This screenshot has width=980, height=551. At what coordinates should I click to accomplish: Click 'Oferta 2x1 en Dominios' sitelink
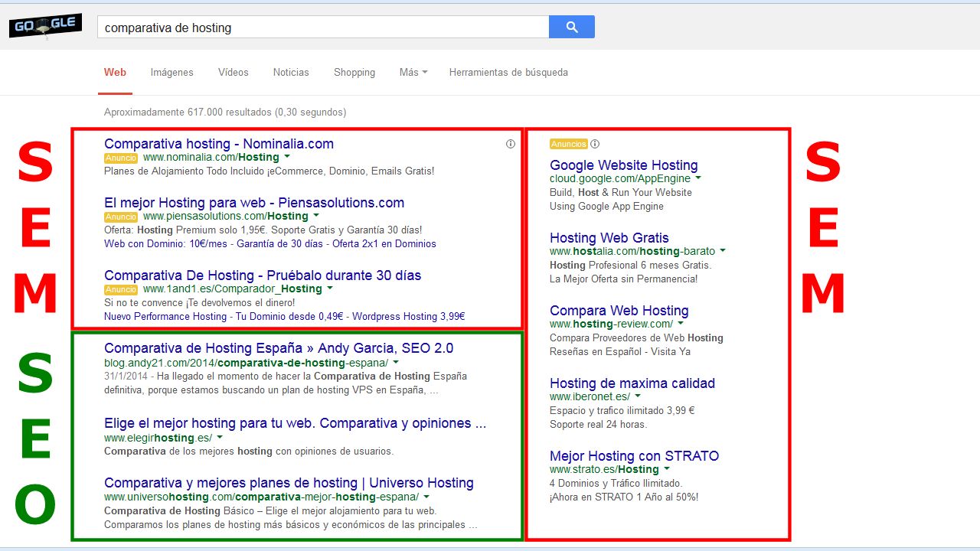click(x=384, y=244)
